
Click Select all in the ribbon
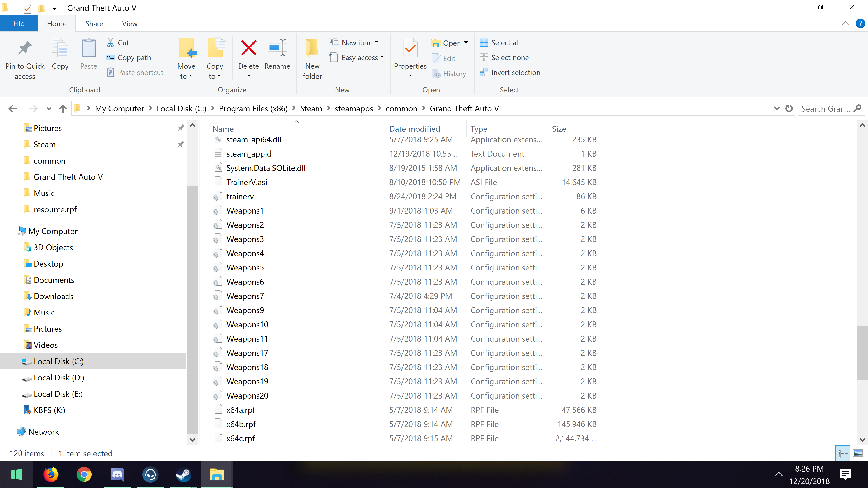click(x=505, y=43)
